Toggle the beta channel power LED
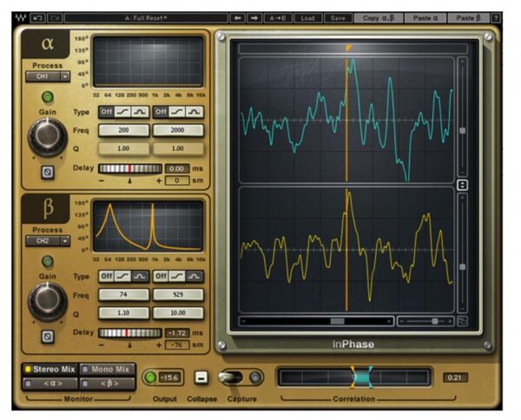521x420 pixels. coord(48,261)
